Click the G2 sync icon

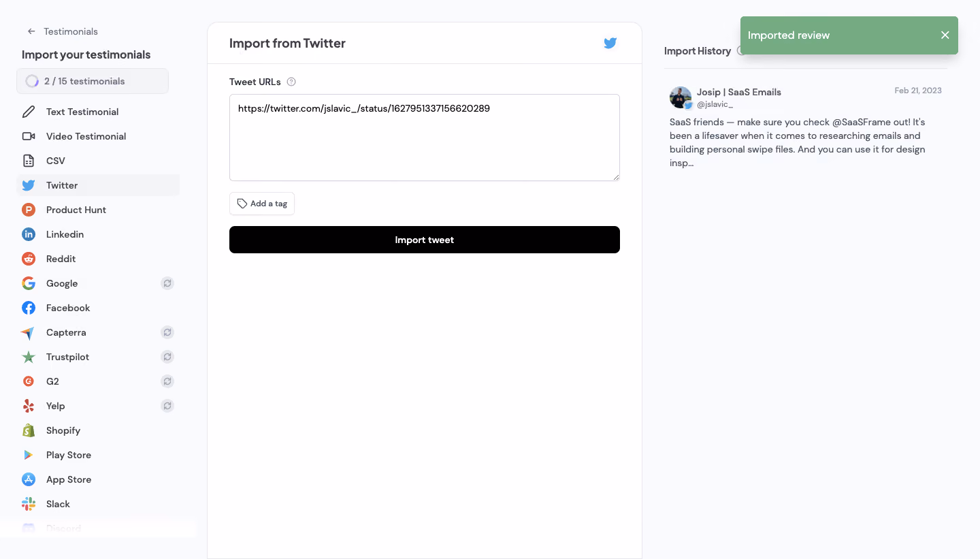[167, 381]
